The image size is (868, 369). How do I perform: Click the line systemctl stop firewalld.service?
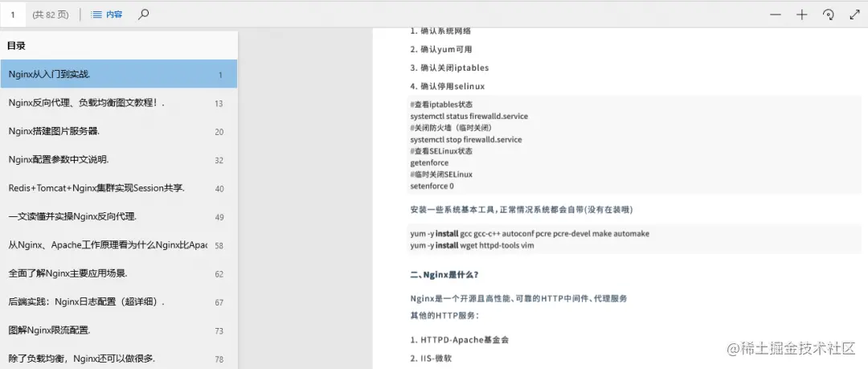pyautogui.click(x=466, y=140)
